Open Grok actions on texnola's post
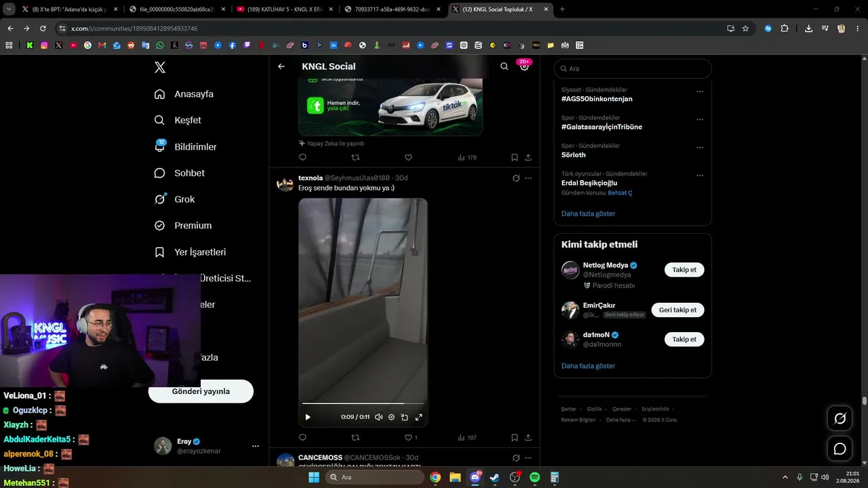The height and width of the screenshot is (488, 868). tap(516, 178)
